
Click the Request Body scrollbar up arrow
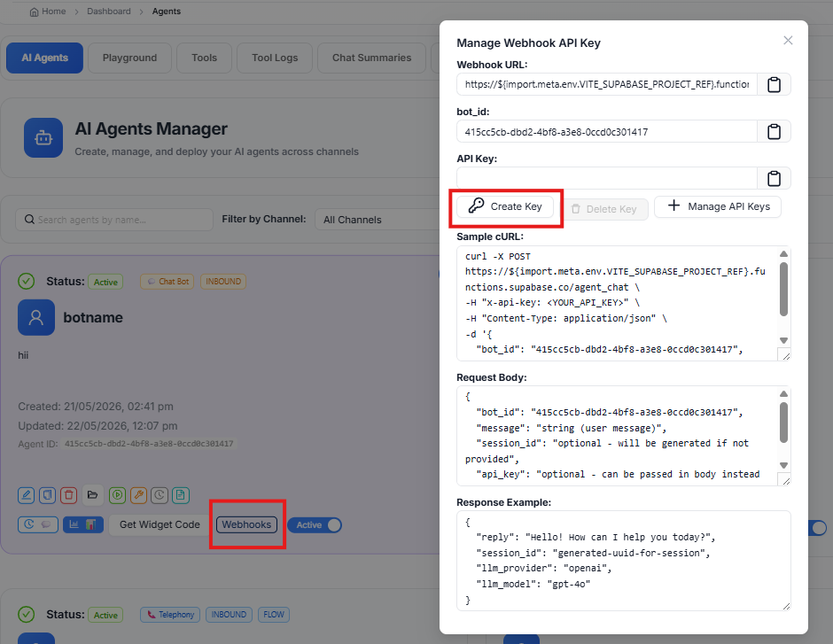[783, 394]
